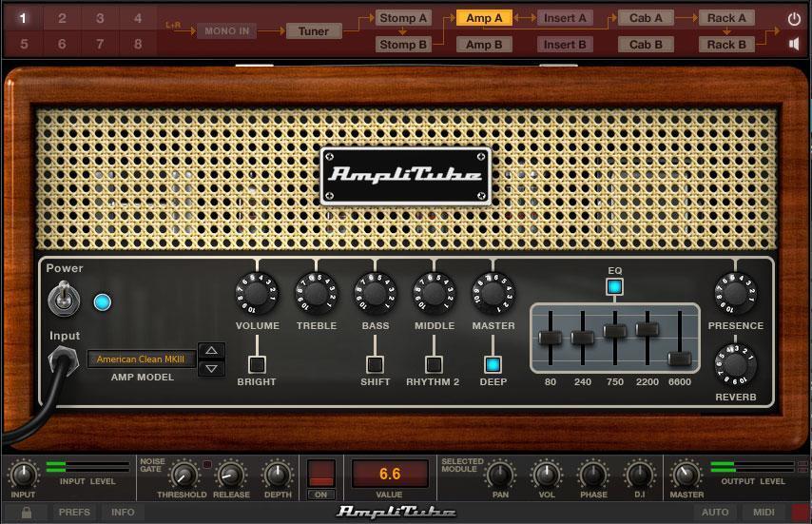The image size is (812, 524).
Task: Open the Tuner
Action: click(314, 31)
